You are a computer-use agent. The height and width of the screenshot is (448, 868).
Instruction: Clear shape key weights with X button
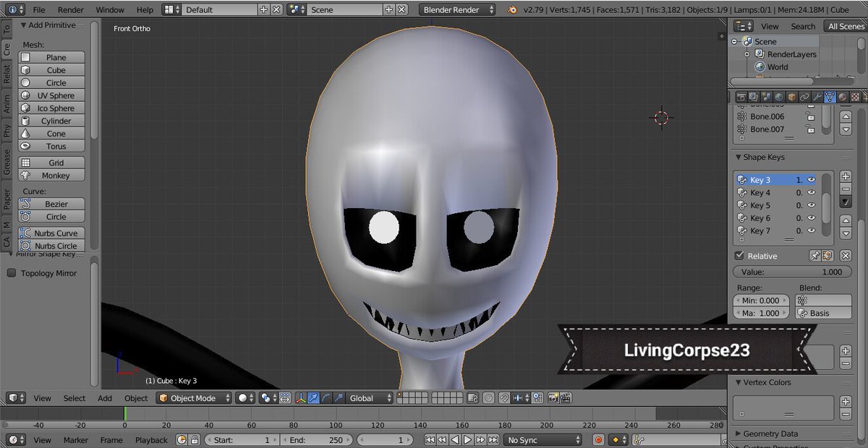point(846,256)
